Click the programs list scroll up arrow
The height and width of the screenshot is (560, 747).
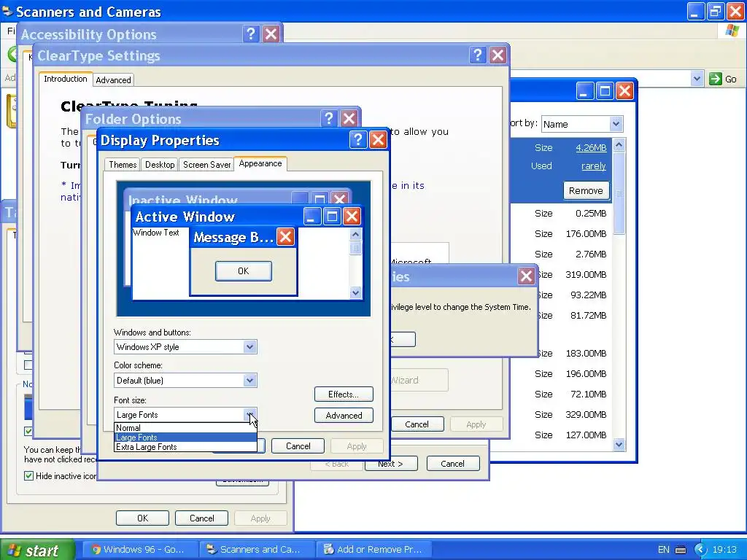pyautogui.click(x=619, y=144)
